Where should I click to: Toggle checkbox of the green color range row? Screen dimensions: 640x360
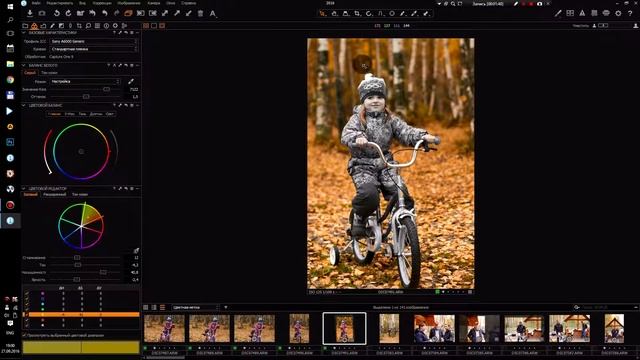coord(27,309)
